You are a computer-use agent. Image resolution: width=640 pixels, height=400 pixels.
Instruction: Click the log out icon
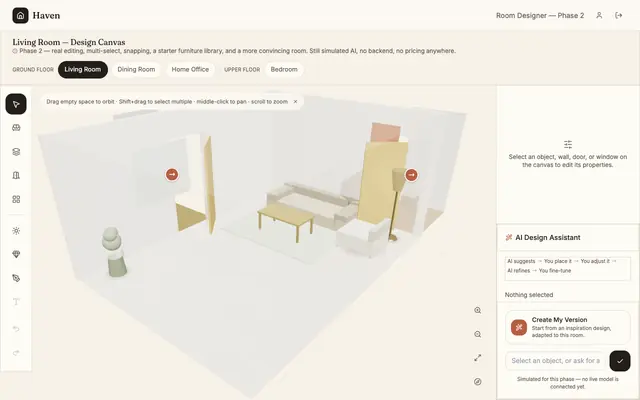tap(619, 16)
